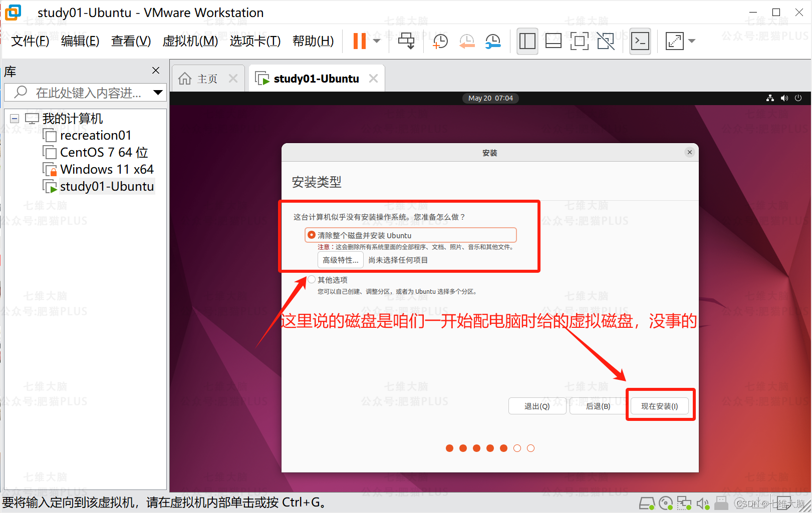
Task: Send Ctrl+Alt+Del to the virtual machine
Action: tap(406, 41)
